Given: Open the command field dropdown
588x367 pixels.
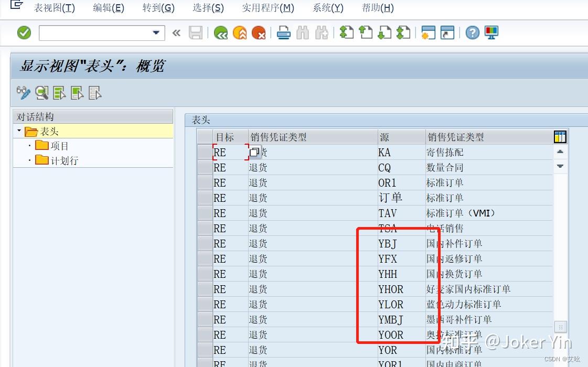Looking at the screenshot, I should (x=156, y=33).
